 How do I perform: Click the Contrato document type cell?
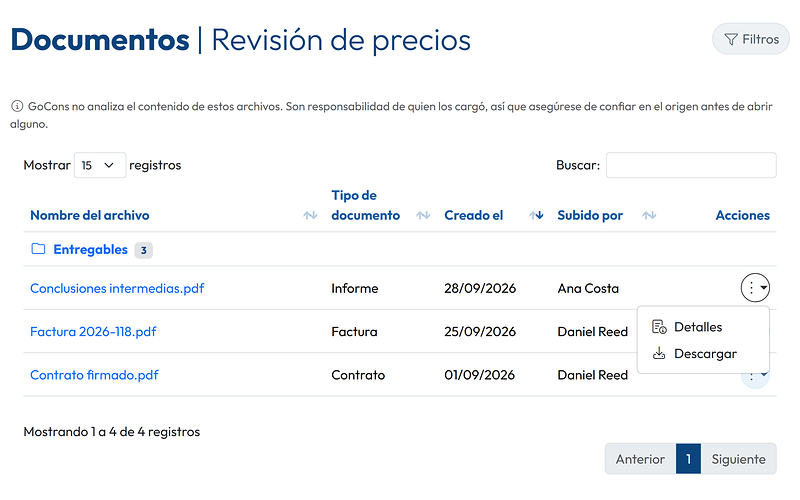[358, 375]
